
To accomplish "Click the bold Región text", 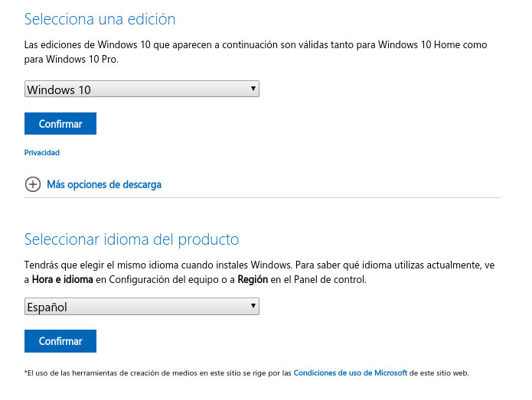I will [x=253, y=280].
